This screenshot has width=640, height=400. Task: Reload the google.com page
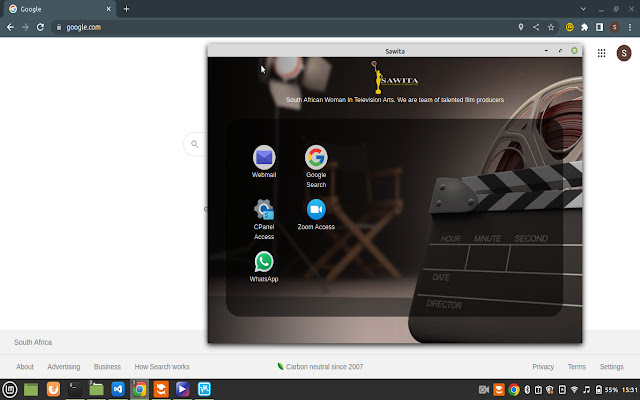click(40, 27)
